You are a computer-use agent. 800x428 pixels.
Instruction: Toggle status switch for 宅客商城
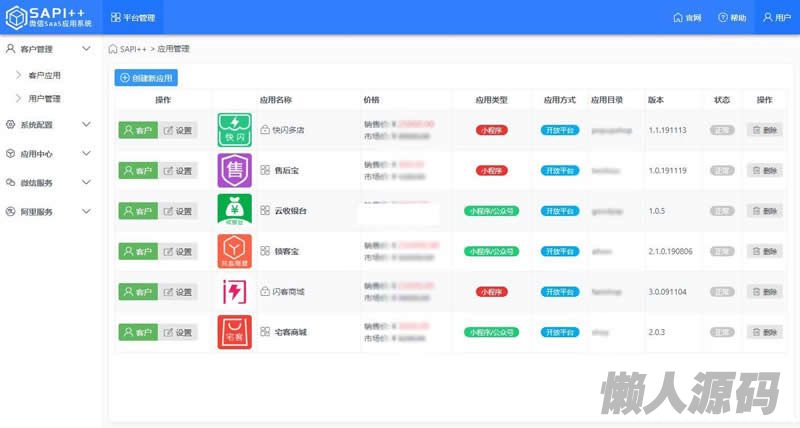[722, 332]
